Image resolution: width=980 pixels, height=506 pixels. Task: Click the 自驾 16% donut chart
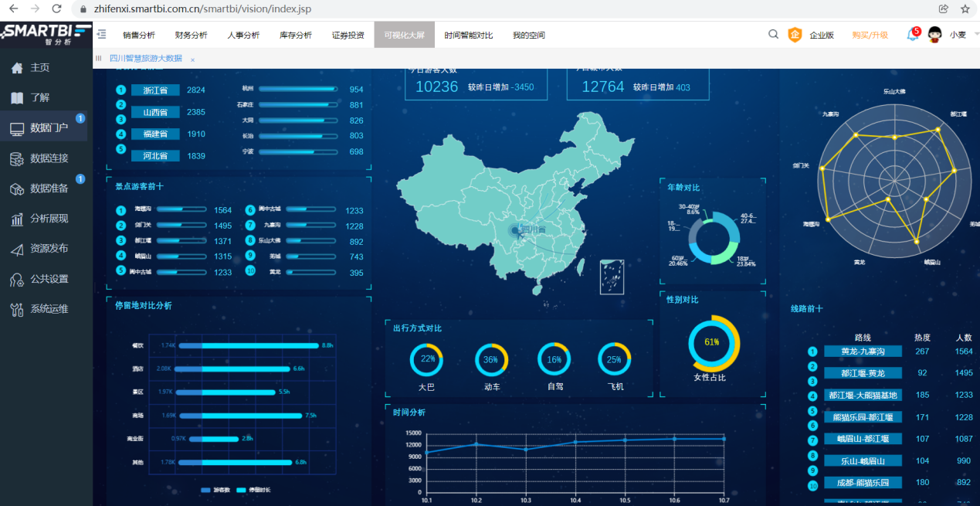point(554,359)
